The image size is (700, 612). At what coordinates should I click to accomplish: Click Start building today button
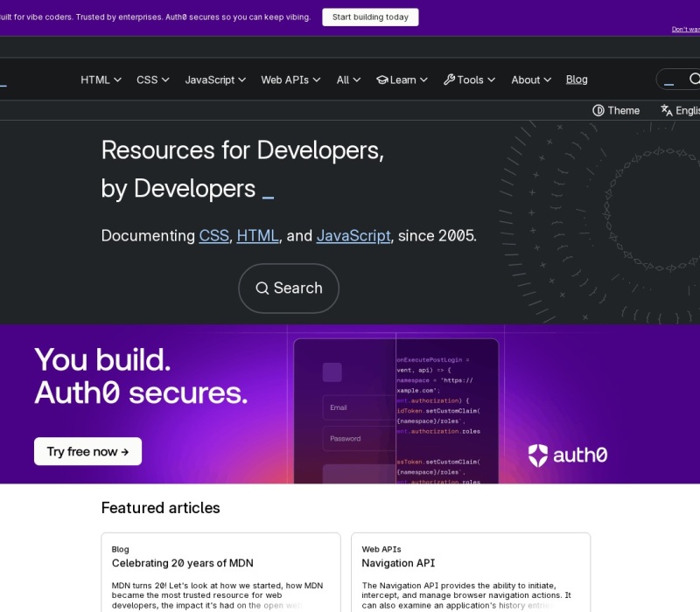pos(370,17)
